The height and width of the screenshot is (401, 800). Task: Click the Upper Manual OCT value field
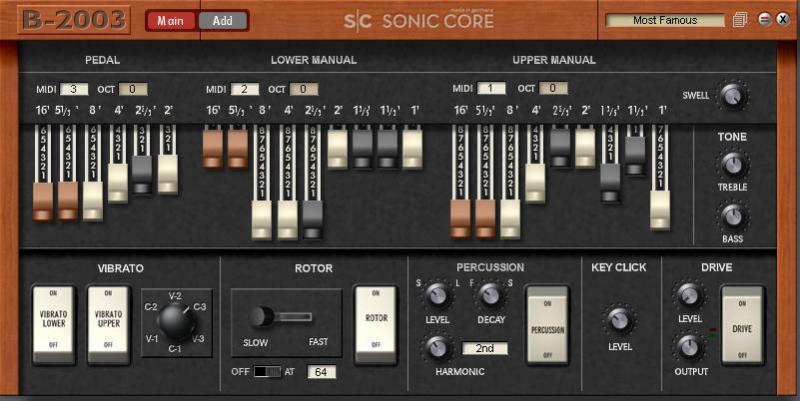(x=553, y=88)
